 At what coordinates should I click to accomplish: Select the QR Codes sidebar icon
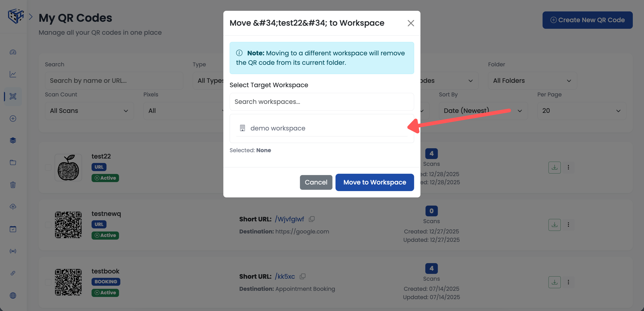(x=13, y=97)
